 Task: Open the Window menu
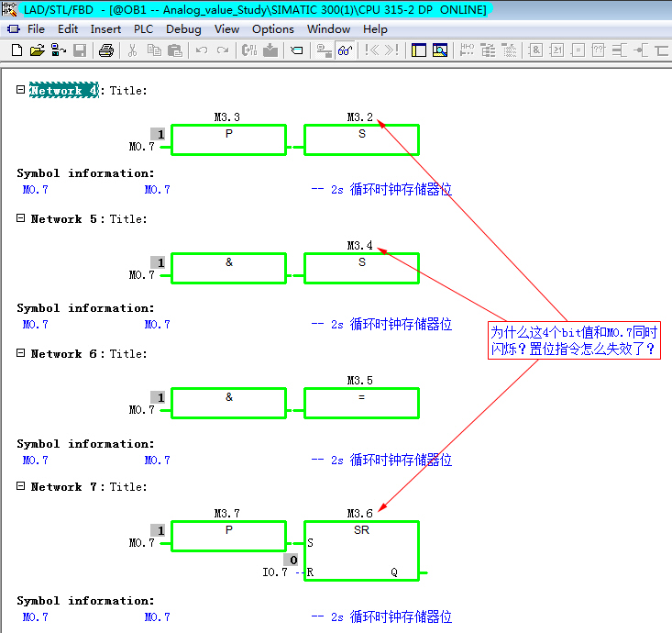329,29
